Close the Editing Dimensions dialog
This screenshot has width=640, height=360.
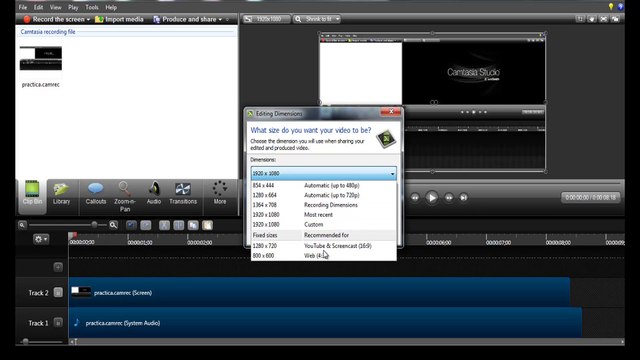(x=391, y=112)
